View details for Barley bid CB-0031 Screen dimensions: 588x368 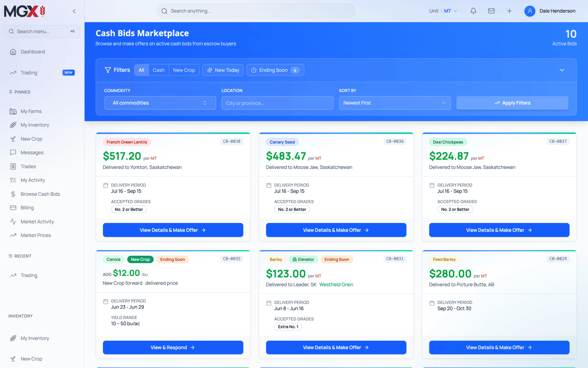[x=336, y=347]
